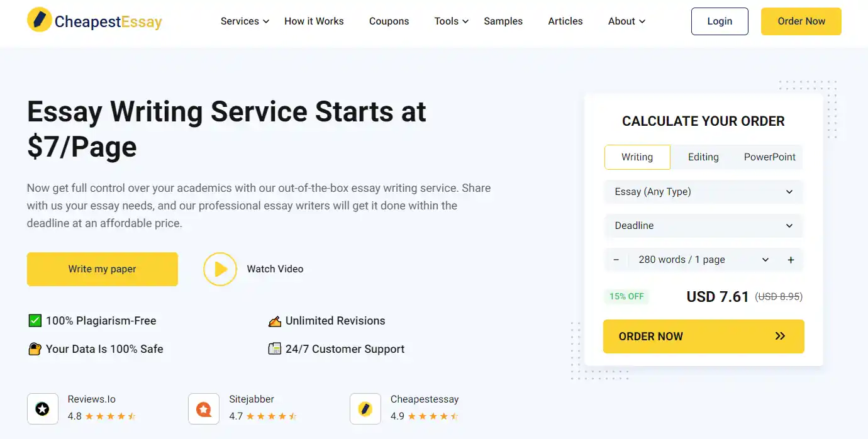
Task: Open the Essay (Any Type) dropdown
Action: (x=703, y=191)
